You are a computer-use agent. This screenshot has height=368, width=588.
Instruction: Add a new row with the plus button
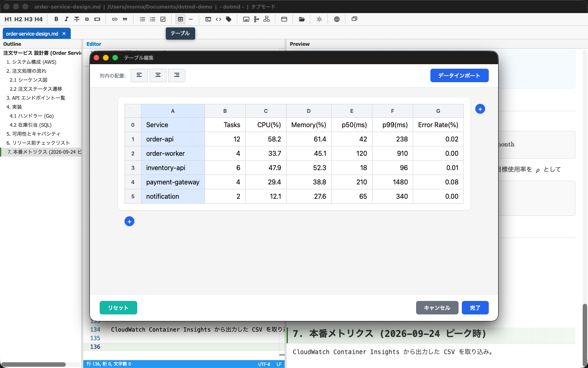(x=129, y=222)
